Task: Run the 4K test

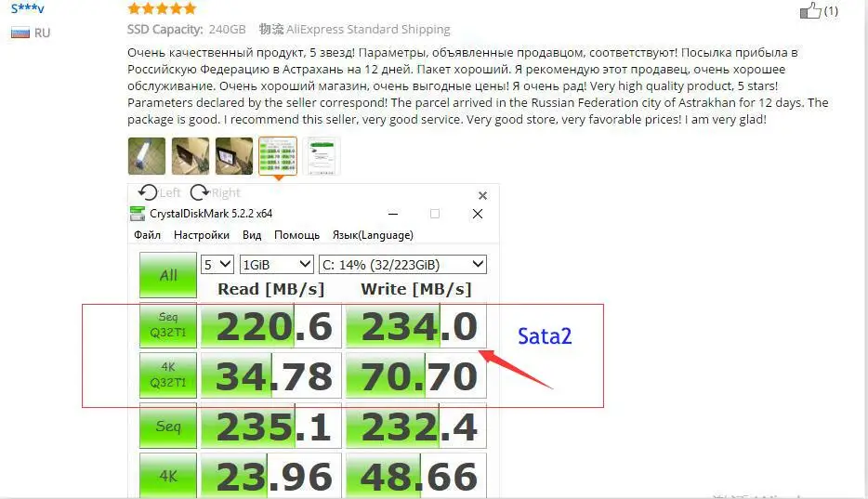Action: coord(168,475)
